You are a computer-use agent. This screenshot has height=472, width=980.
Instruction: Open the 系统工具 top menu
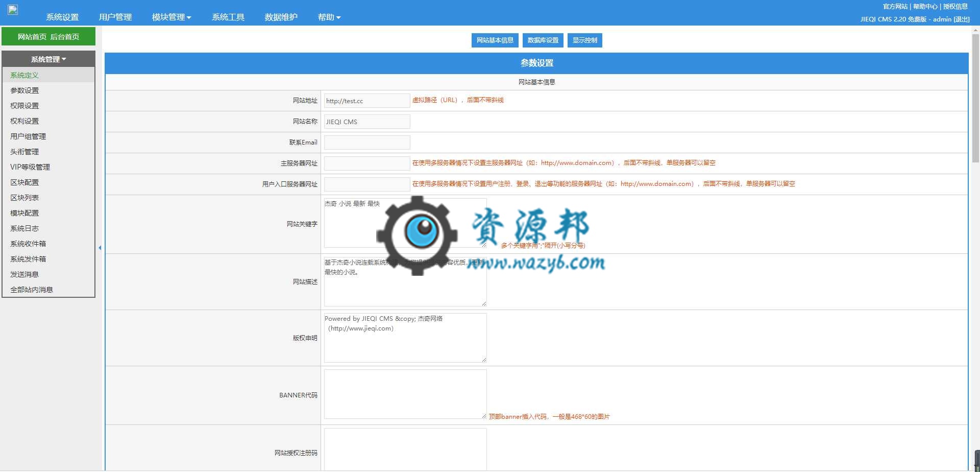228,17
